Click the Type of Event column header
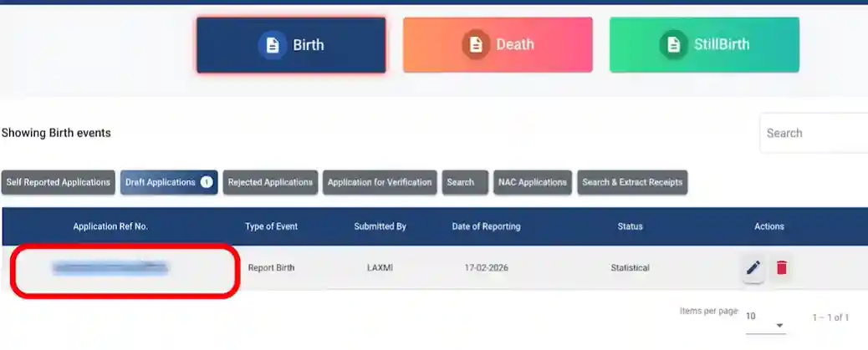Screen dimensions: 868x350 [271, 226]
